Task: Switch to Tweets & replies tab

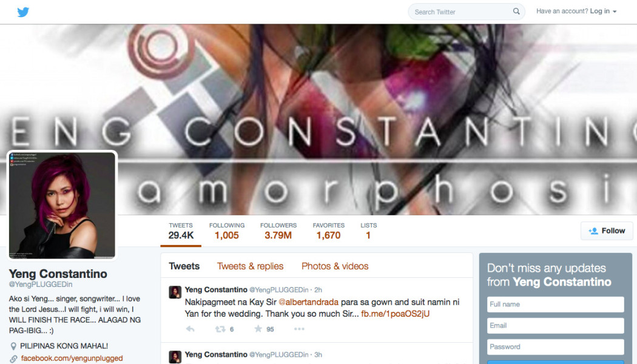Action: click(250, 266)
